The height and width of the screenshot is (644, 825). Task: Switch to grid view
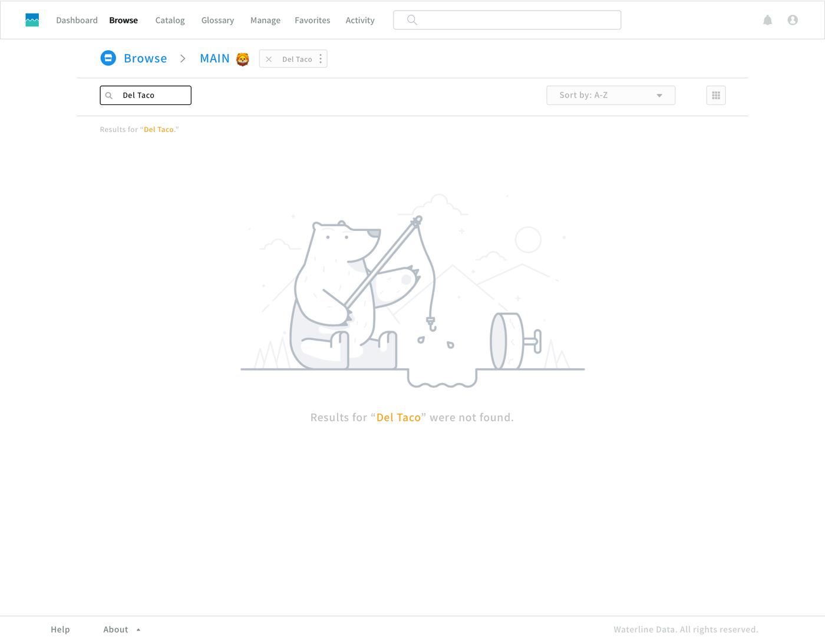[x=716, y=95]
